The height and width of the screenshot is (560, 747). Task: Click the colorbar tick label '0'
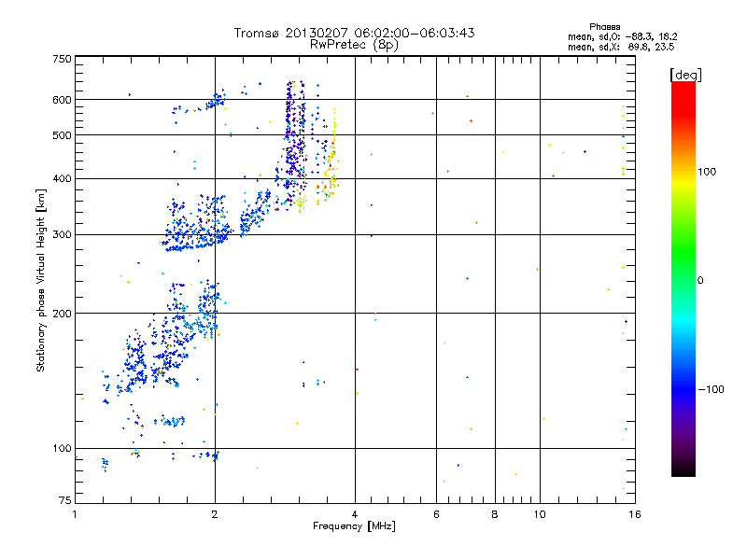[700, 281]
